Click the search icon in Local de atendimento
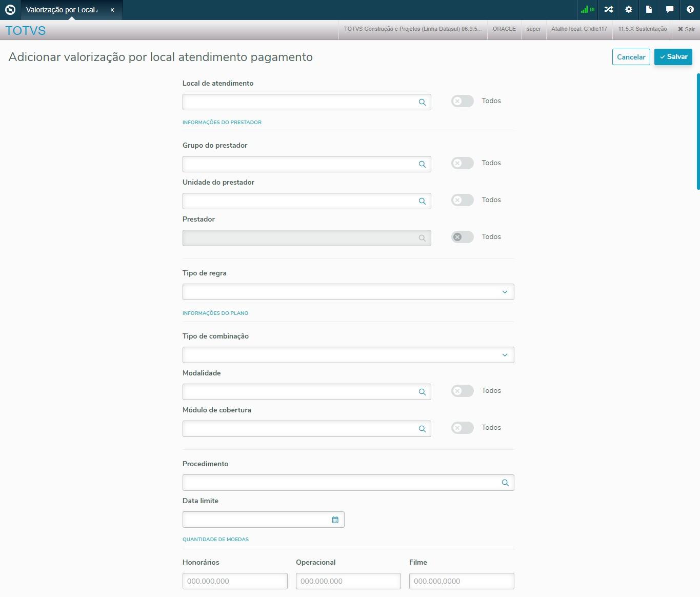This screenshot has width=700, height=597. coord(422,102)
